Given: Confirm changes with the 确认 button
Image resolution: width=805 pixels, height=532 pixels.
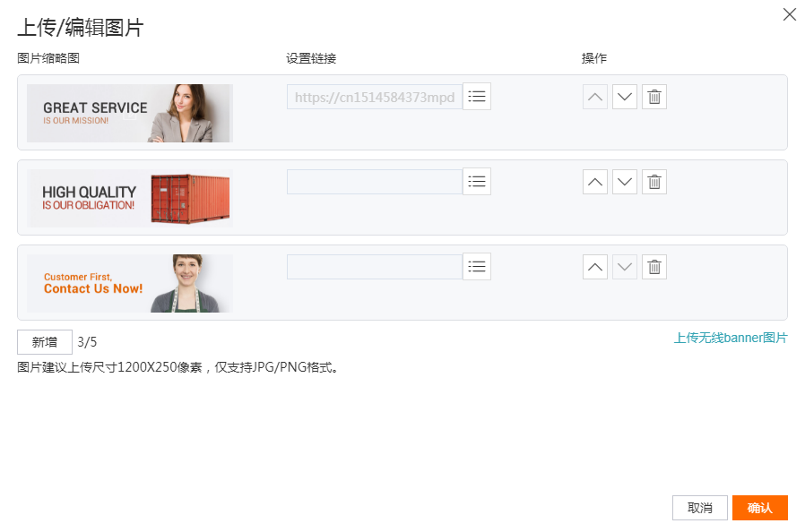Looking at the screenshot, I should (759, 507).
